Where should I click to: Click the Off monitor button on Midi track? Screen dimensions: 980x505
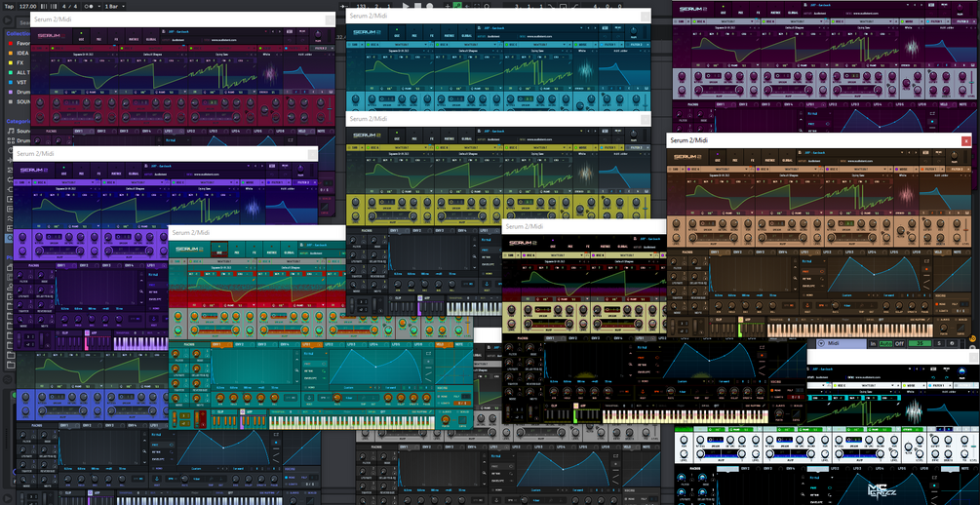point(899,344)
